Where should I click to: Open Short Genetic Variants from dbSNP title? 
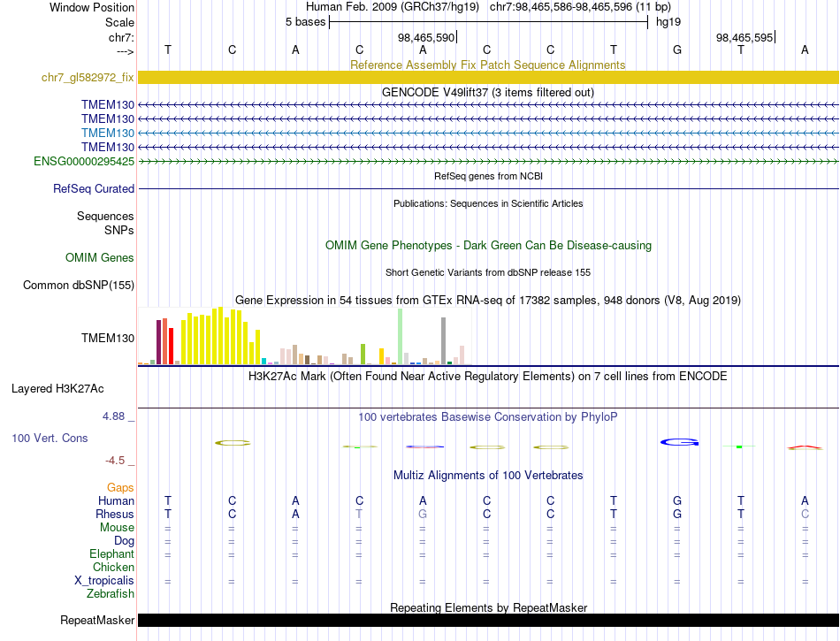click(488, 272)
